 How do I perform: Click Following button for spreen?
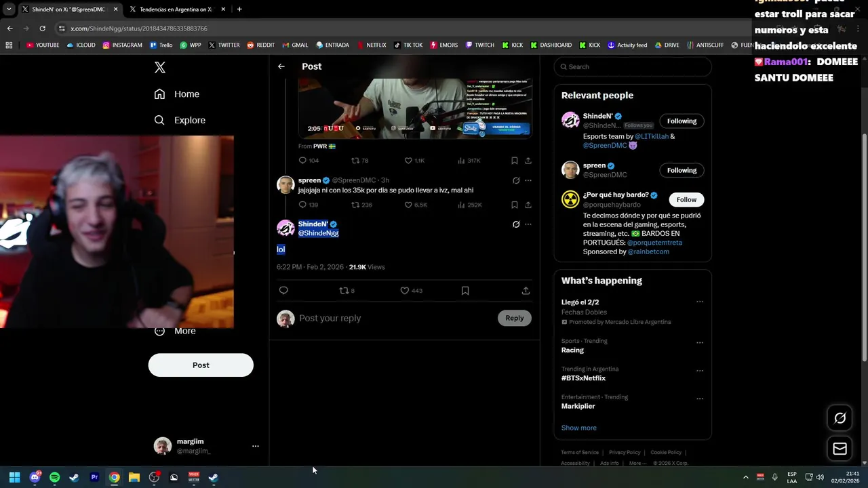(x=682, y=170)
